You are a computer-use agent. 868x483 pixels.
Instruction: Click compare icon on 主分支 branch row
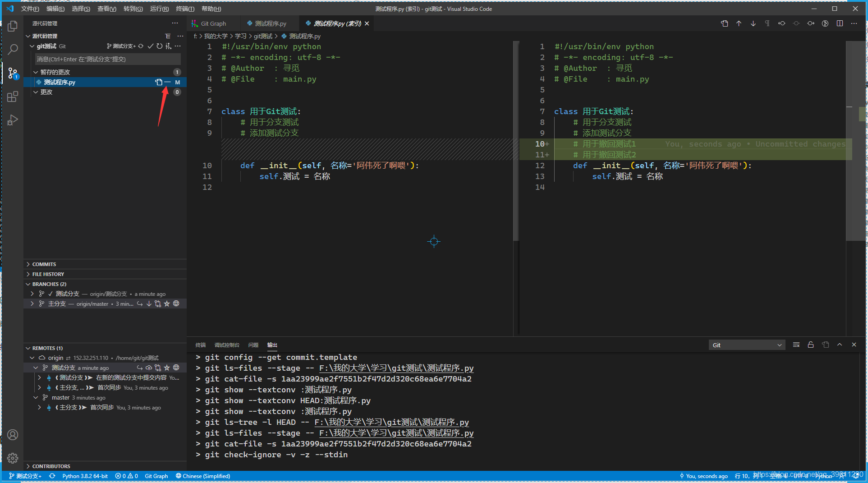pos(158,304)
